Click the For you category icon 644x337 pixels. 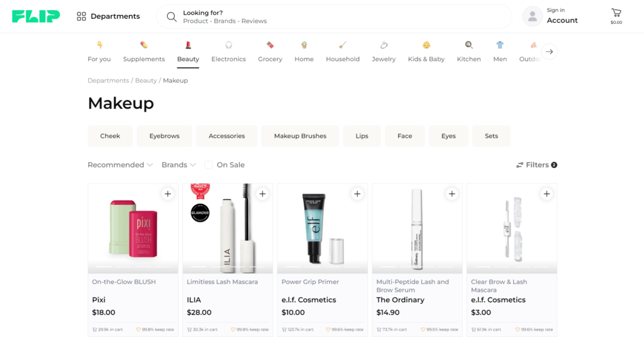pos(99,45)
